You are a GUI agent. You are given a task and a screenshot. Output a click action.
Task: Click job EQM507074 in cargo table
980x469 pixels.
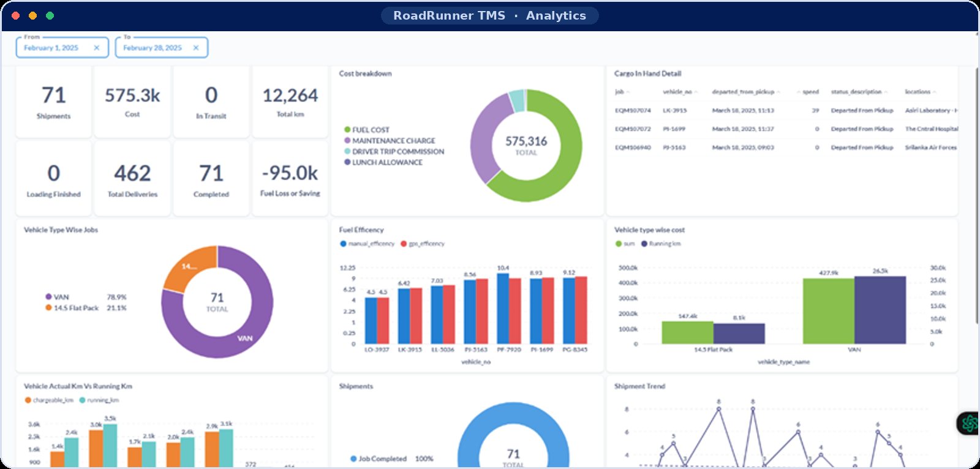(633, 111)
